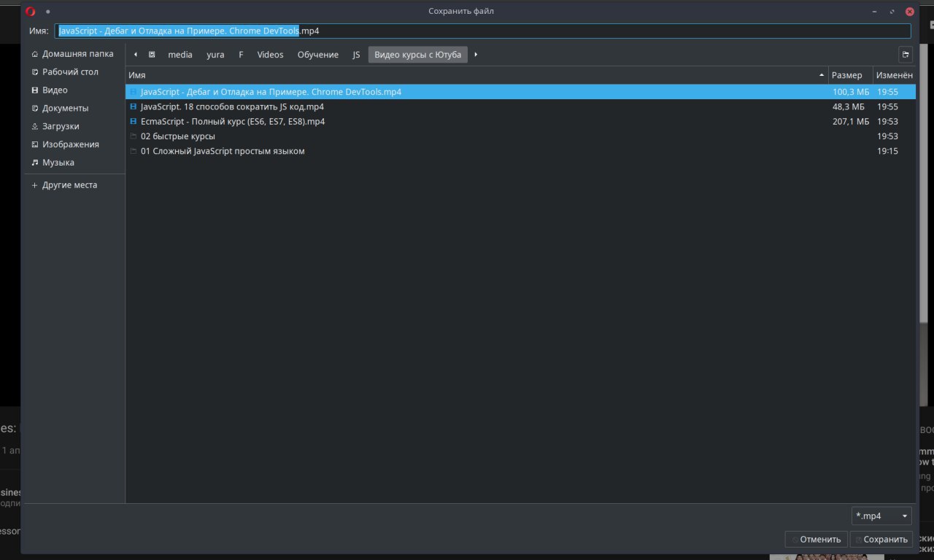Go to yura in the path bar

[x=215, y=55]
